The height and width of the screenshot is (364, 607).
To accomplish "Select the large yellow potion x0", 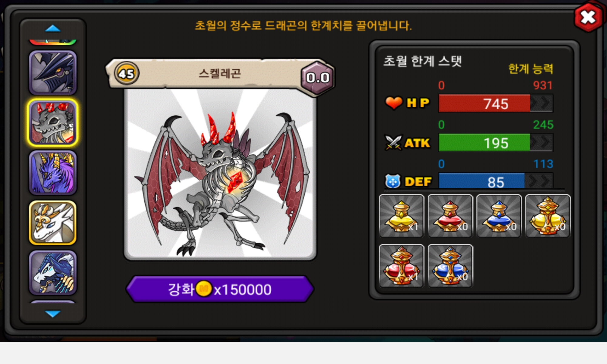I will click(548, 216).
